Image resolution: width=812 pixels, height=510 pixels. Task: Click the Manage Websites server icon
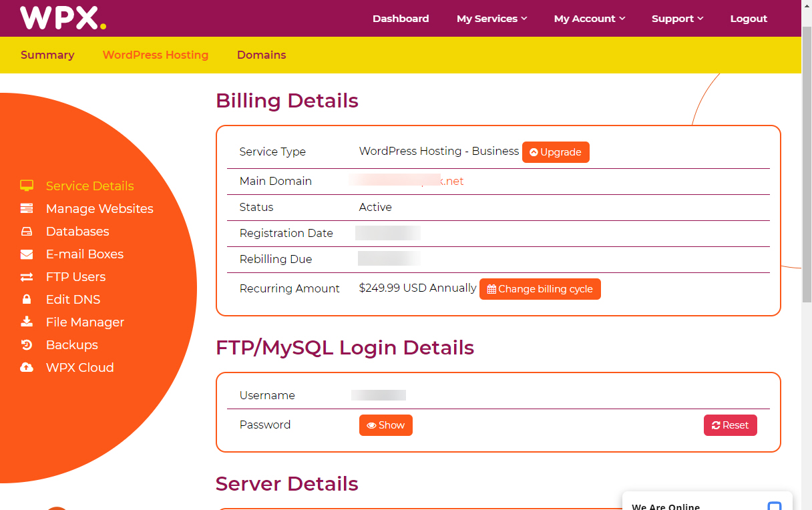pos(27,209)
